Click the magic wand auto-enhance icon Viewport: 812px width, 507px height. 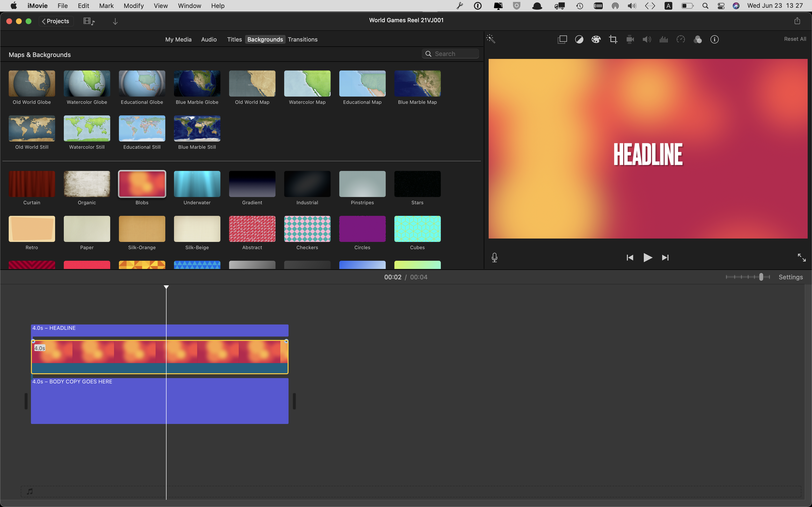coord(491,39)
